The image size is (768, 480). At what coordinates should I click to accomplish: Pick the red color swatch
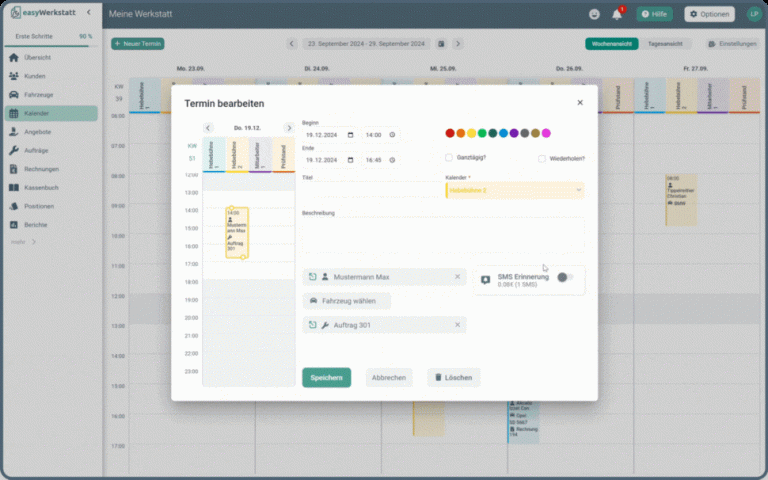tap(450, 133)
